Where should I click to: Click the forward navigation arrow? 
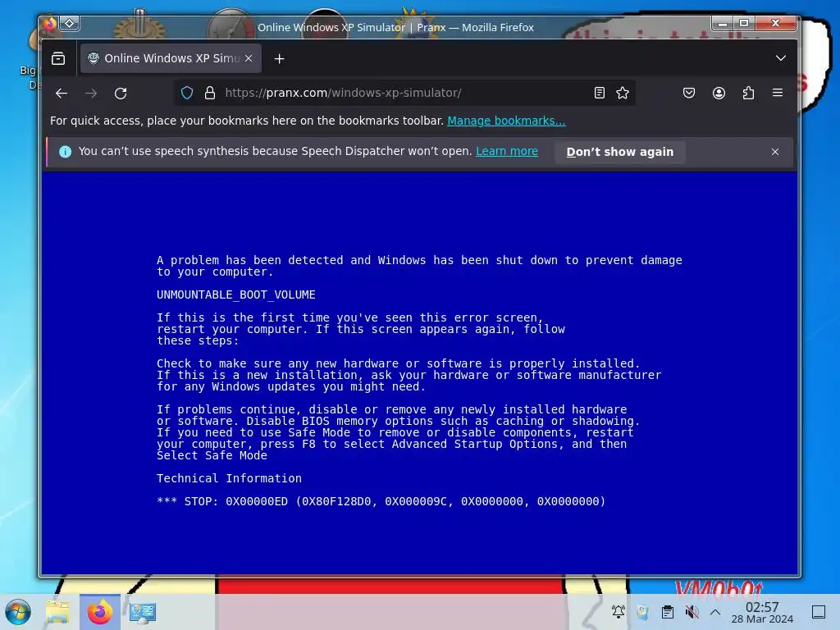[91, 94]
